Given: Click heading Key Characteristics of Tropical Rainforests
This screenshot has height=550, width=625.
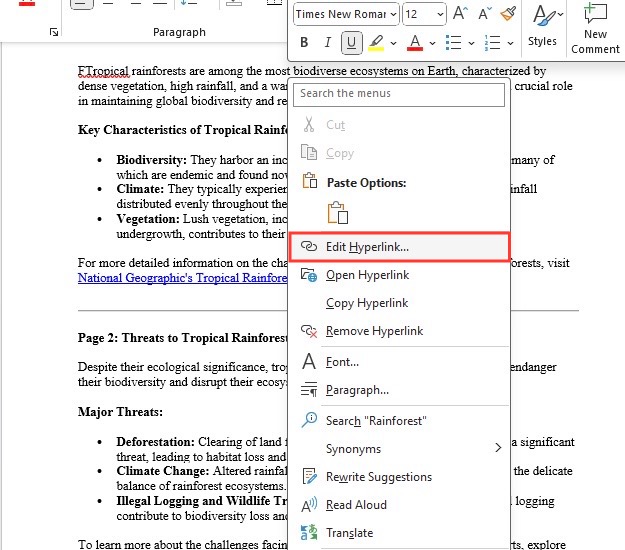Looking at the screenshot, I should coord(182,130).
